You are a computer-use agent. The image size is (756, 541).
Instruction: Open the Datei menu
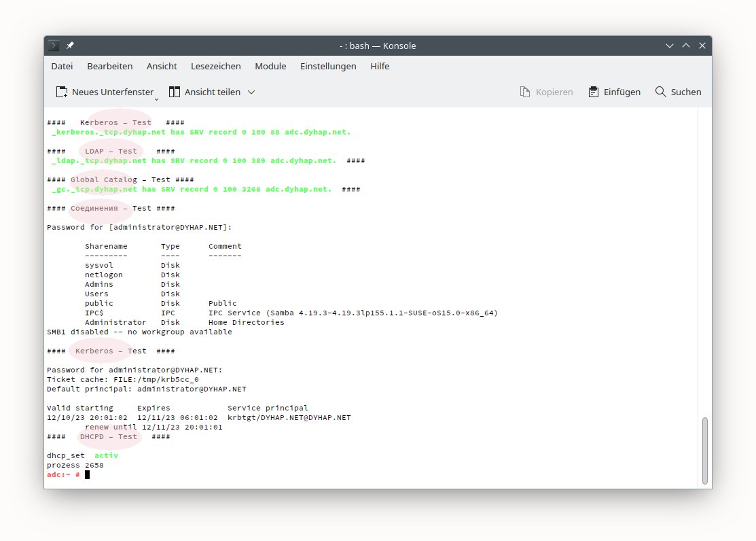tap(62, 66)
